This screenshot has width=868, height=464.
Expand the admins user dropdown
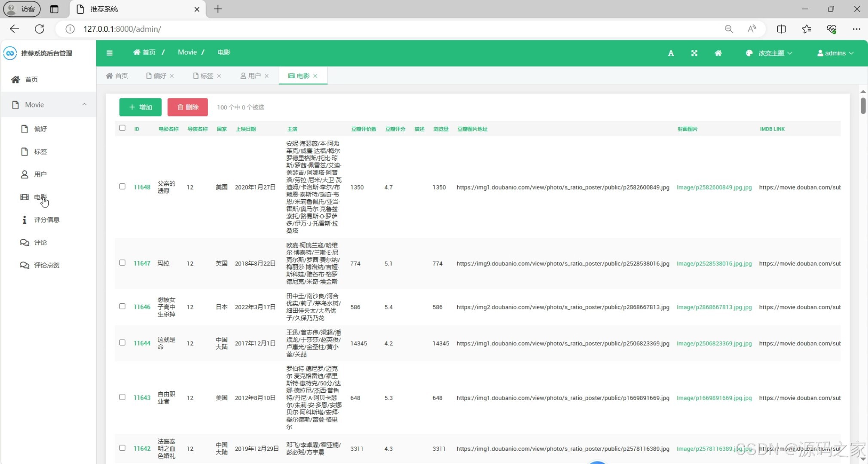click(835, 53)
